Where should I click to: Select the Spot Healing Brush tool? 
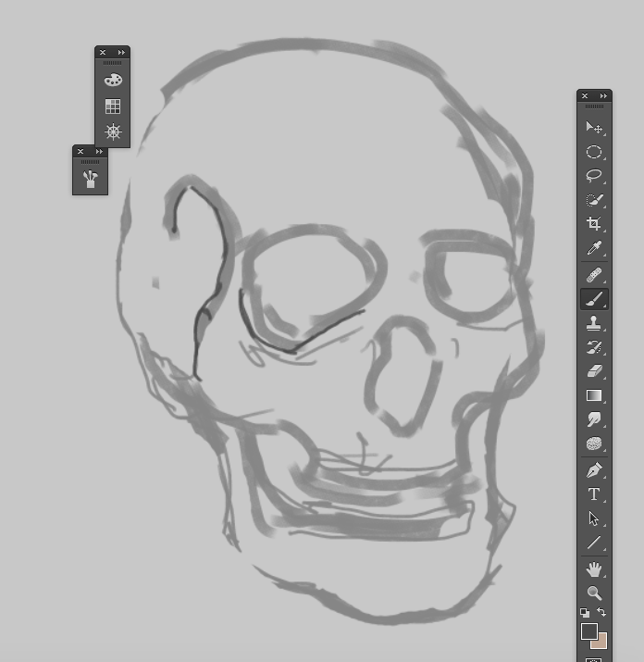[594, 275]
